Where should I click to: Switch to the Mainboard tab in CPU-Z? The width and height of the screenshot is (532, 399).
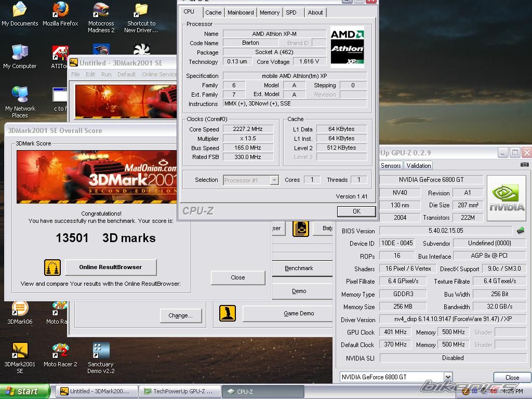pyautogui.click(x=241, y=12)
